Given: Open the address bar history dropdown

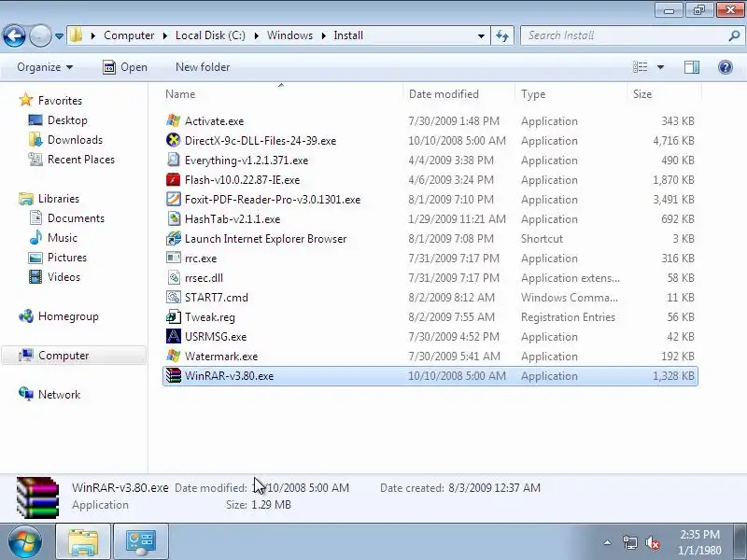Looking at the screenshot, I should pos(481,35).
